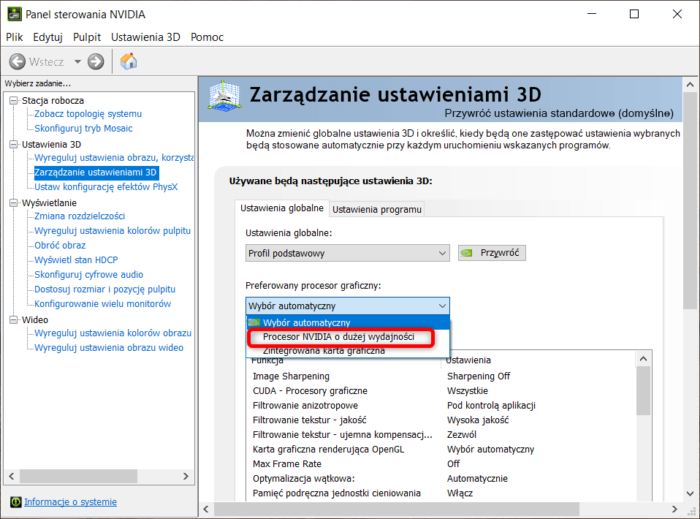Click the Forward arrow icon in toolbar
This screenshot has height=519, width=700.
[96, 62]
